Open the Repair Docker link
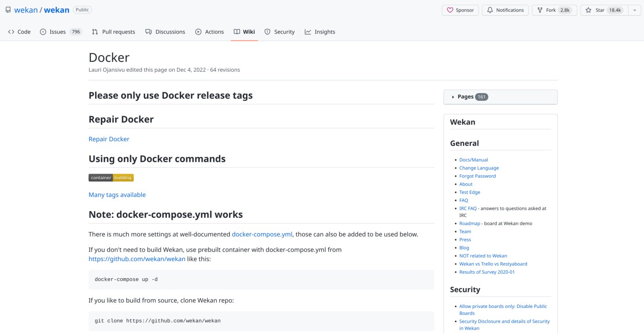 (109, 139)
